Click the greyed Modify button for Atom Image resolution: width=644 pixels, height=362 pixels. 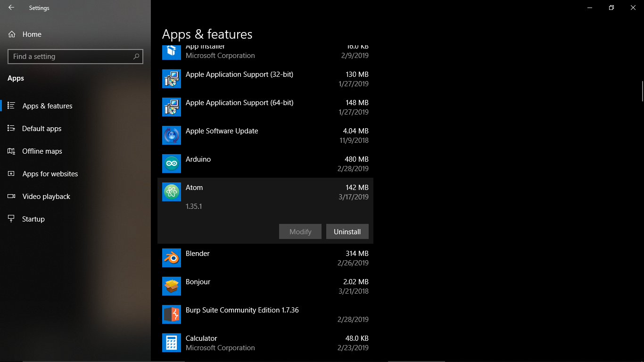[x=300, y=231]
